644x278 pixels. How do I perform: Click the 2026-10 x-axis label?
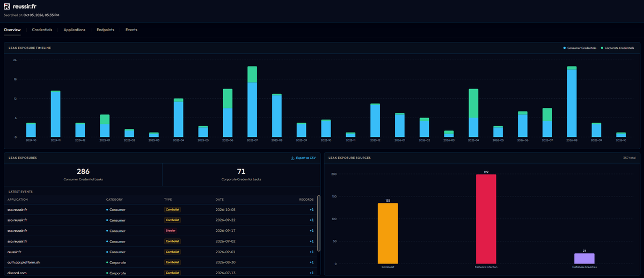click(621, 141)
